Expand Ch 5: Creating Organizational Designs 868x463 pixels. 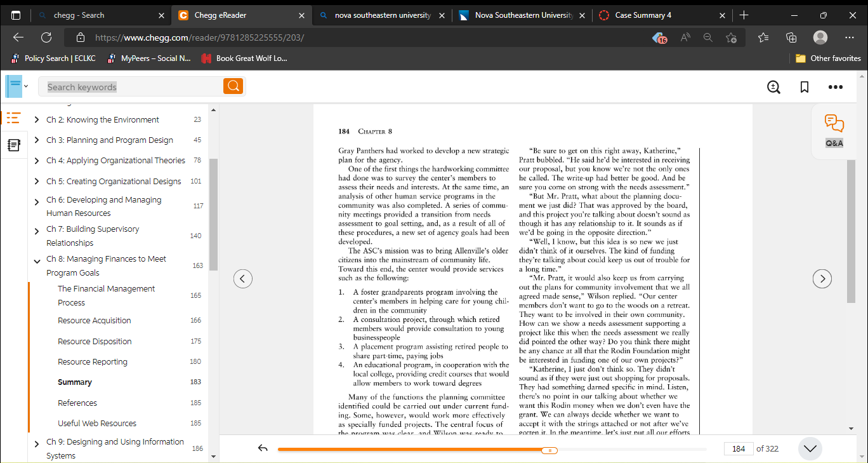[x=37, y=182]
